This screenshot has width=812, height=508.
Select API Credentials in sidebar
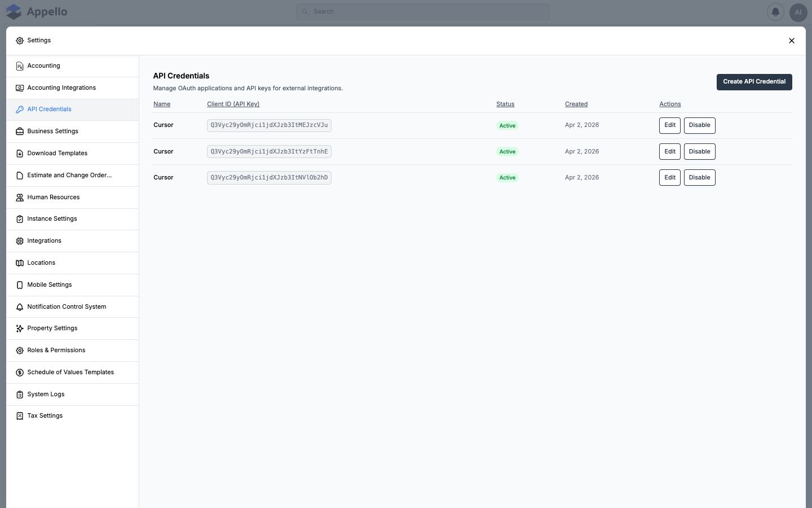point(72,110)
